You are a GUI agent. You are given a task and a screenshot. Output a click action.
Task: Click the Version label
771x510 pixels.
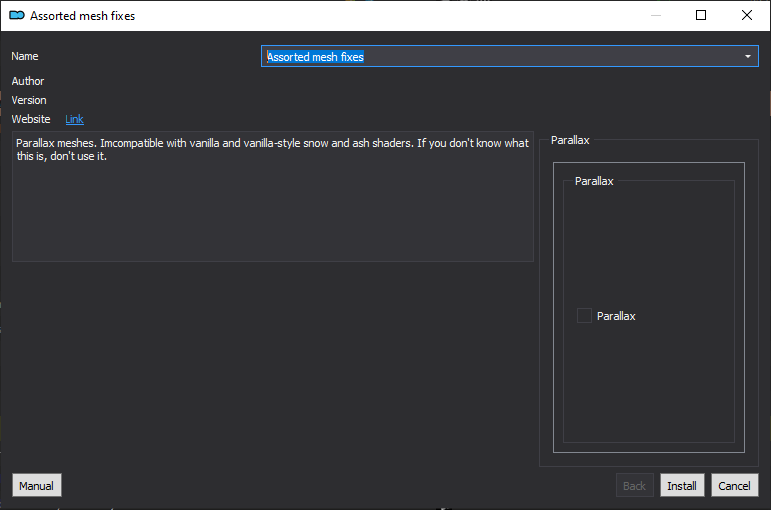pos(29,100)
